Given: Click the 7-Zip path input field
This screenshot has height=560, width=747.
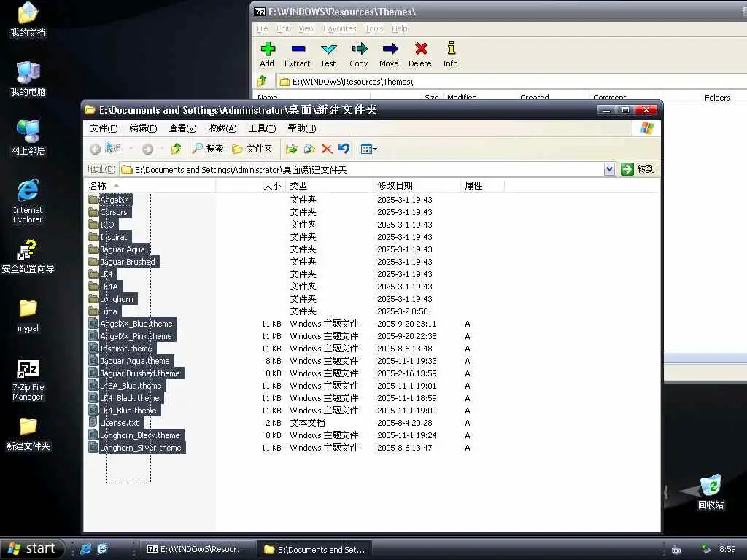Looking at the screenshot, I should (512, 82).
